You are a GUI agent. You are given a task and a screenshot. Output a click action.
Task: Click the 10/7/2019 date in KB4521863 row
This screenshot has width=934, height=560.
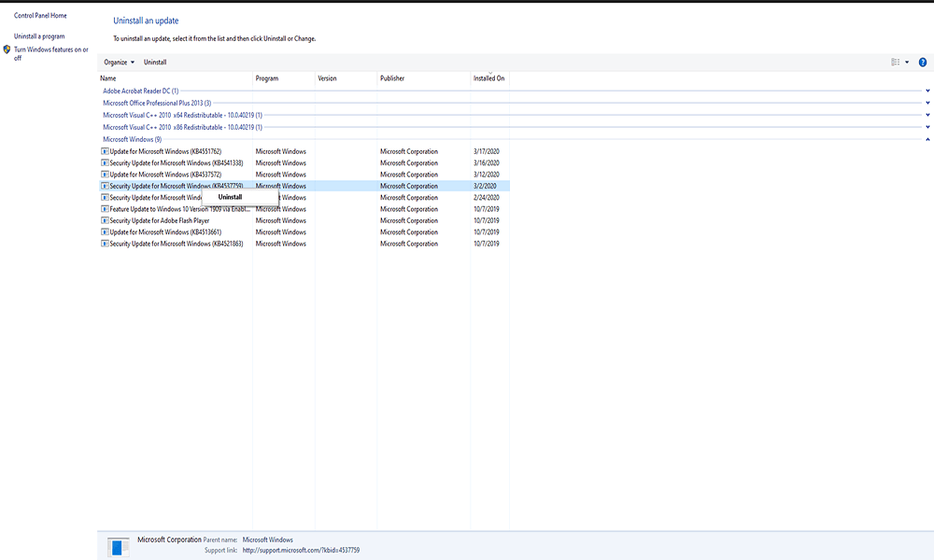click(x=486, y=244)
